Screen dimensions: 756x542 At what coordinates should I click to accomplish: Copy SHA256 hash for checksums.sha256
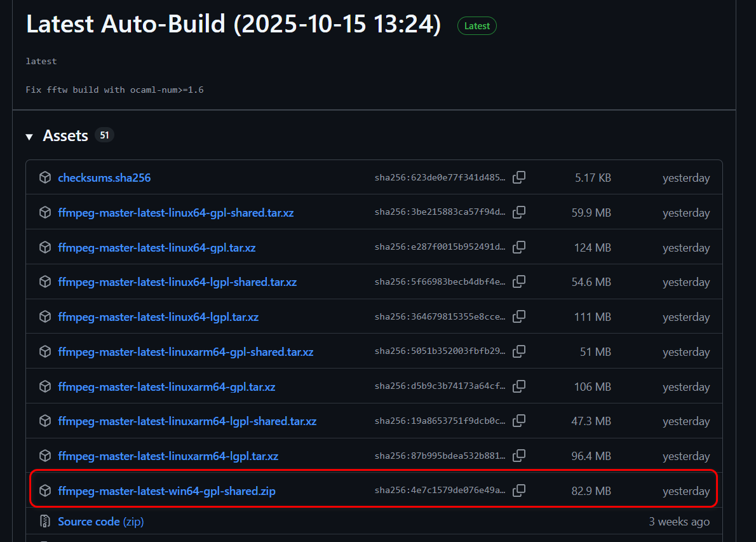point(519,178)
